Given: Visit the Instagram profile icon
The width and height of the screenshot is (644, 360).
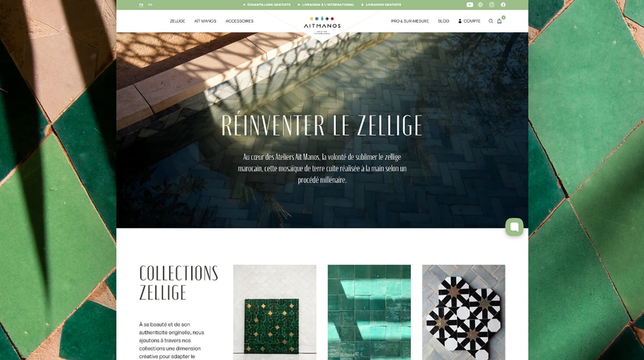Looking at the screenshot, I should 492,5.
